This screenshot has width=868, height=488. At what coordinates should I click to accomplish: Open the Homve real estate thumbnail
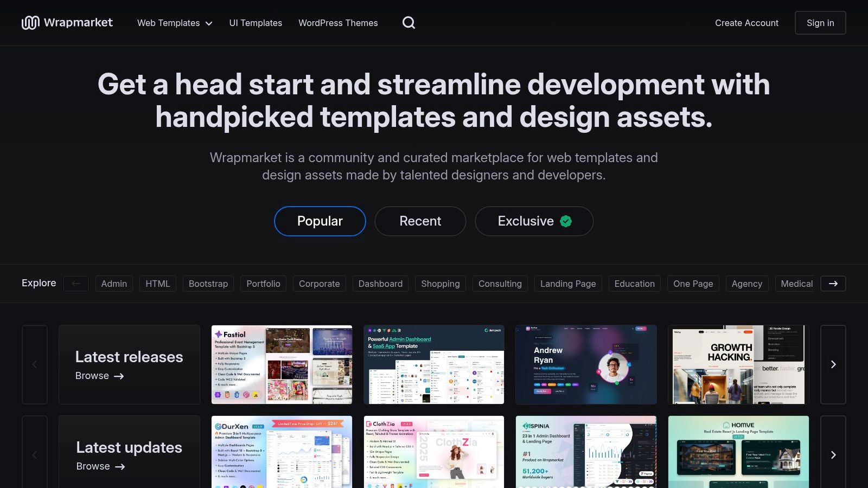click(x=738, y=452)
